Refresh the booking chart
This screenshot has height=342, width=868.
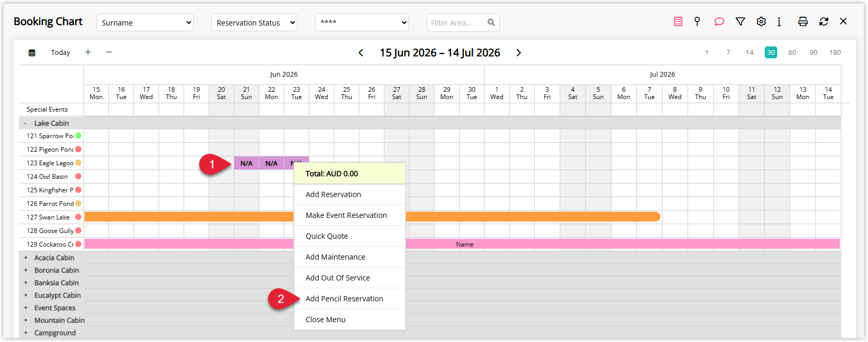click(x=824, y=21)
